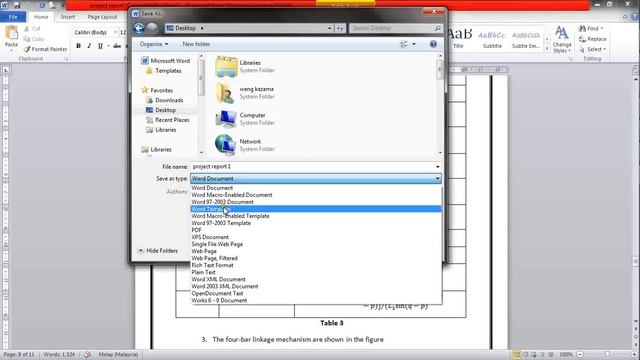Click the Paste icon in Word ribbon
The height and width of the screenshot is (360, 640).
click(x=11, y=33)
